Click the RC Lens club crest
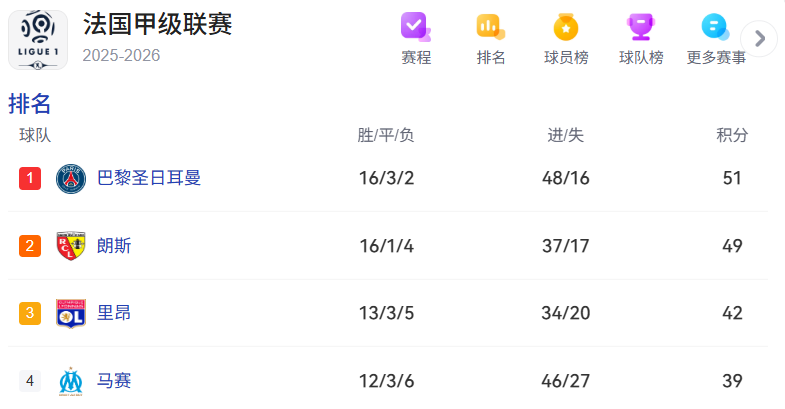This screenshot has height=409, width=785. (71, 246)
